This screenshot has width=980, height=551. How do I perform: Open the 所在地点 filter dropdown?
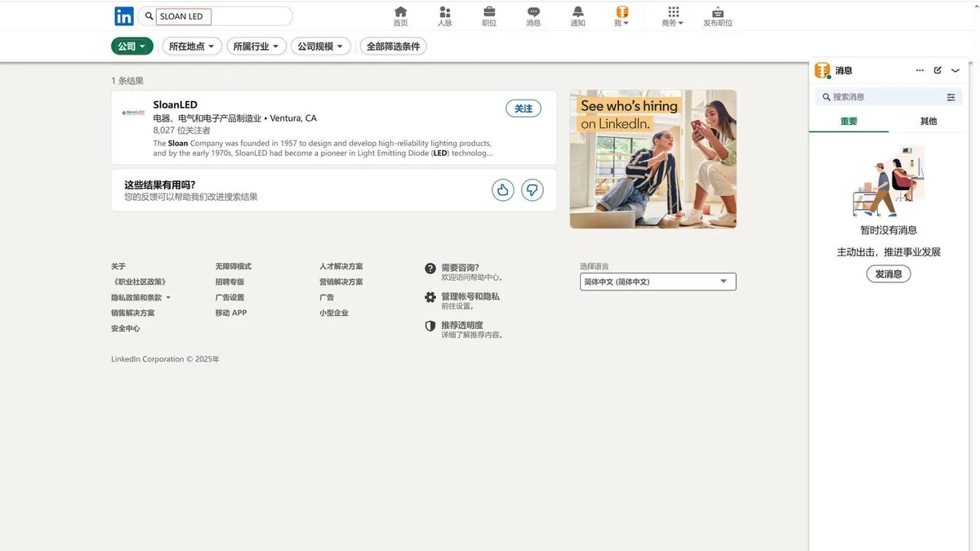[192, 47]
